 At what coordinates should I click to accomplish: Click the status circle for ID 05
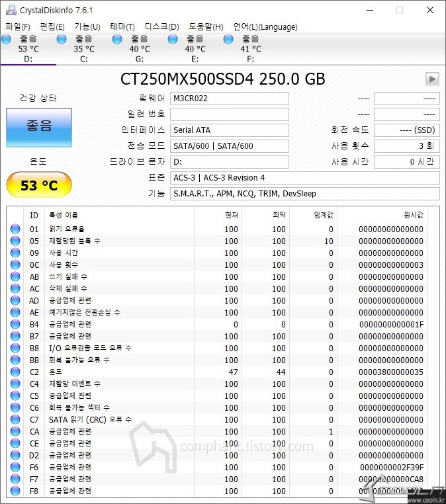coord(15,241)
